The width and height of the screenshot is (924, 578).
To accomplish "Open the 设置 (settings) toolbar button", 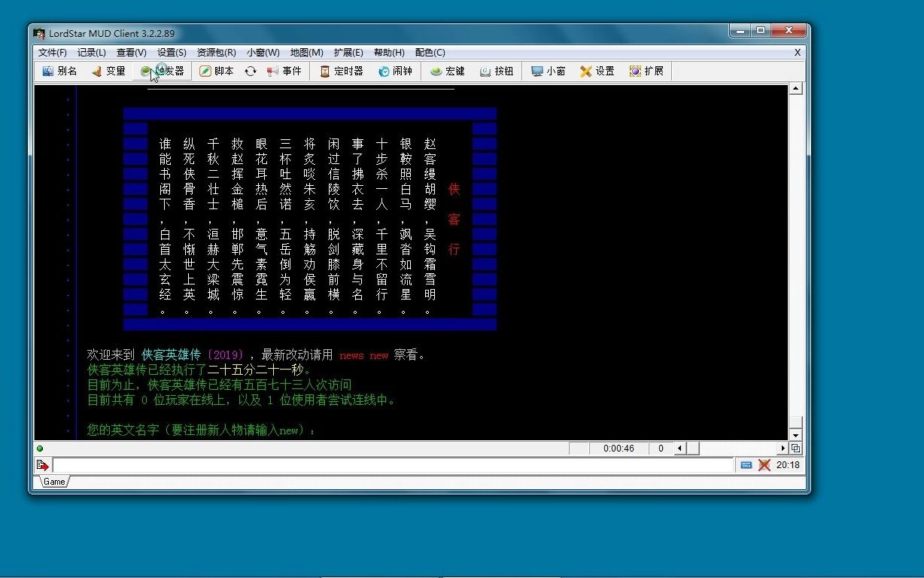I will tap(597, 71).
